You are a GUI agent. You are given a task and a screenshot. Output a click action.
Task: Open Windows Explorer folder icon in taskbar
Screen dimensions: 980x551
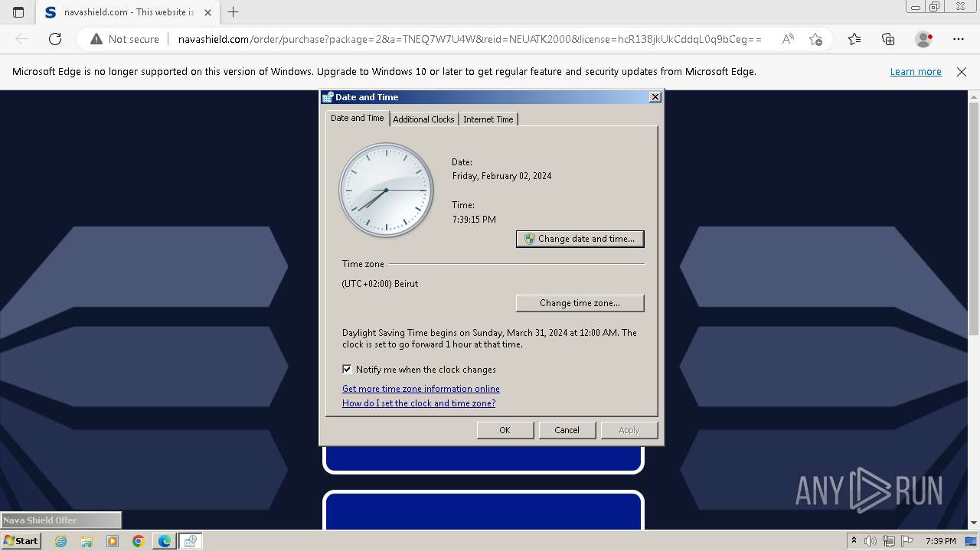click(x=87, y=541)
